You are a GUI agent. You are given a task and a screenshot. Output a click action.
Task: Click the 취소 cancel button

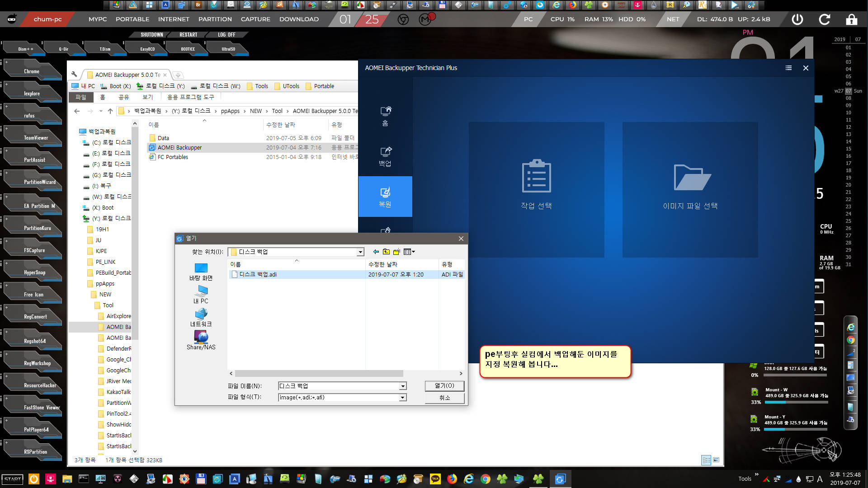click(x=444, y=398)
